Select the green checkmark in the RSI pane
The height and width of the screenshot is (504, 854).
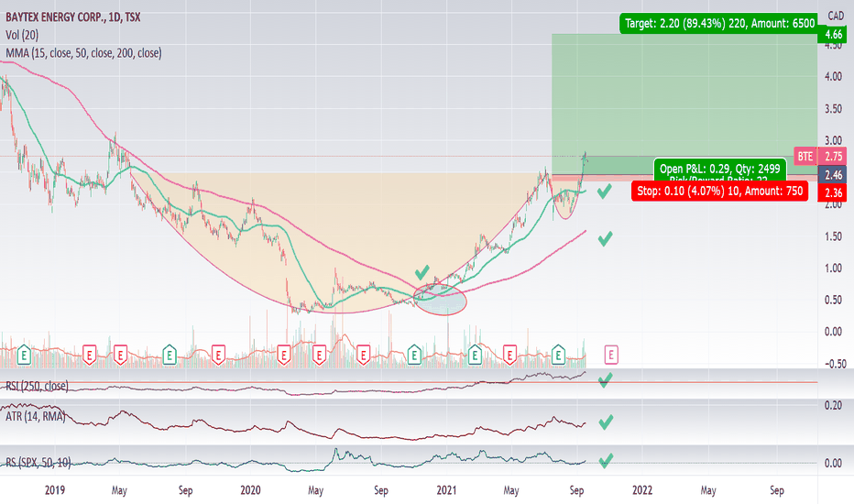[605, 380]
